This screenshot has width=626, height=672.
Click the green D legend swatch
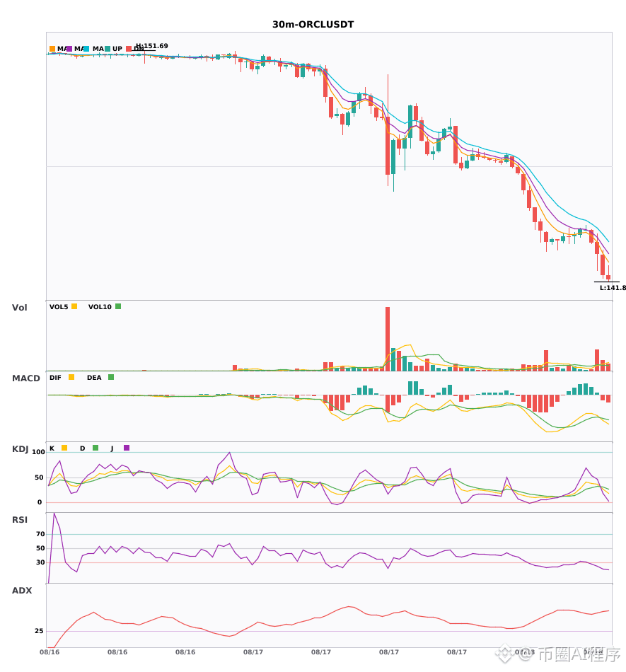pyautogui.click(x=95, y=448)
